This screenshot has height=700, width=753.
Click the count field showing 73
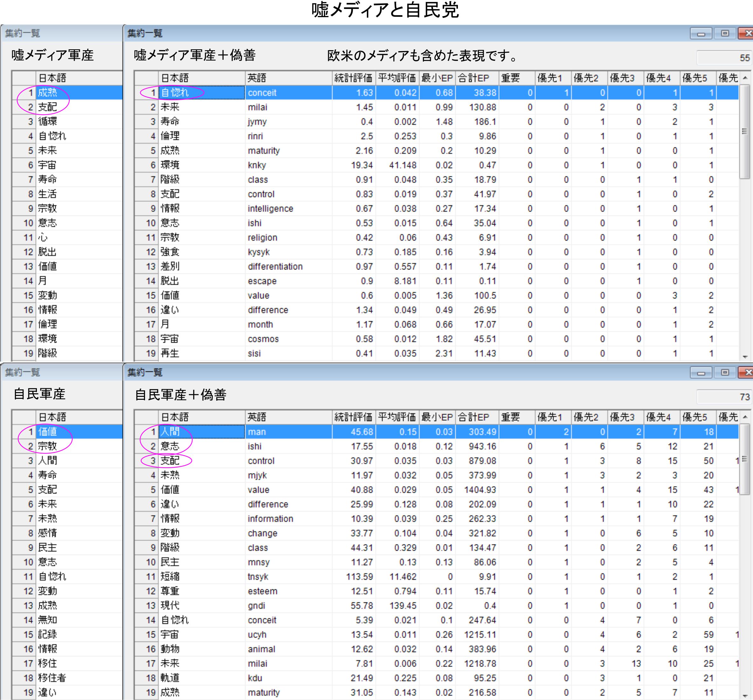(724, 397)
